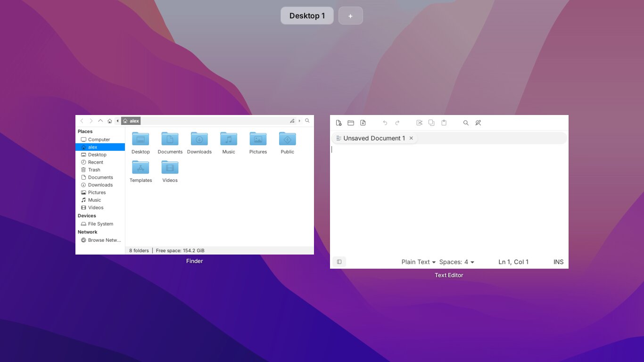Click the edit location pencil icon in Finder
The width and height of the screenshot is (644, 362).
[292, 121]
